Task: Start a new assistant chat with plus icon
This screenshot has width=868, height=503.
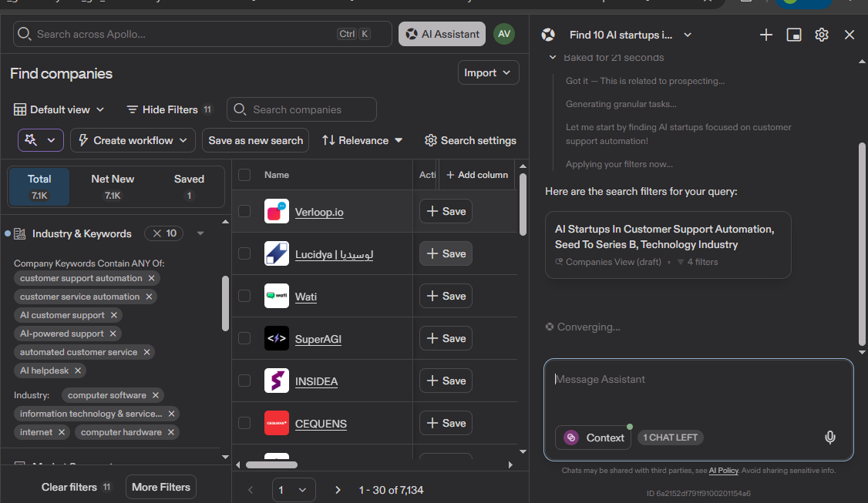Action: pos(765,35)
